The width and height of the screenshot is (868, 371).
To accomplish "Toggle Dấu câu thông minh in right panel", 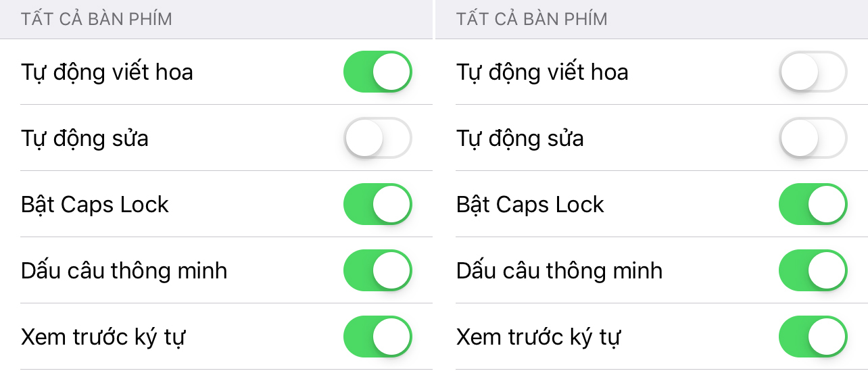I will (x=813, y=270).
